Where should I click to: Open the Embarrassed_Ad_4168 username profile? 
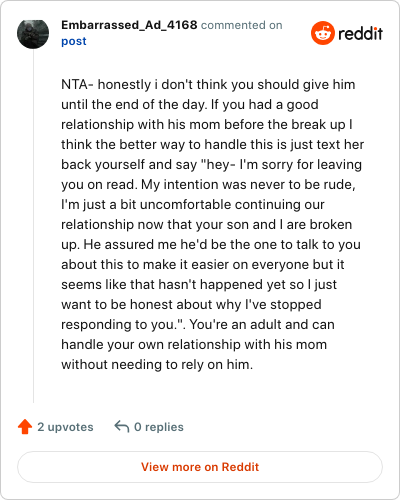(129, 25)
